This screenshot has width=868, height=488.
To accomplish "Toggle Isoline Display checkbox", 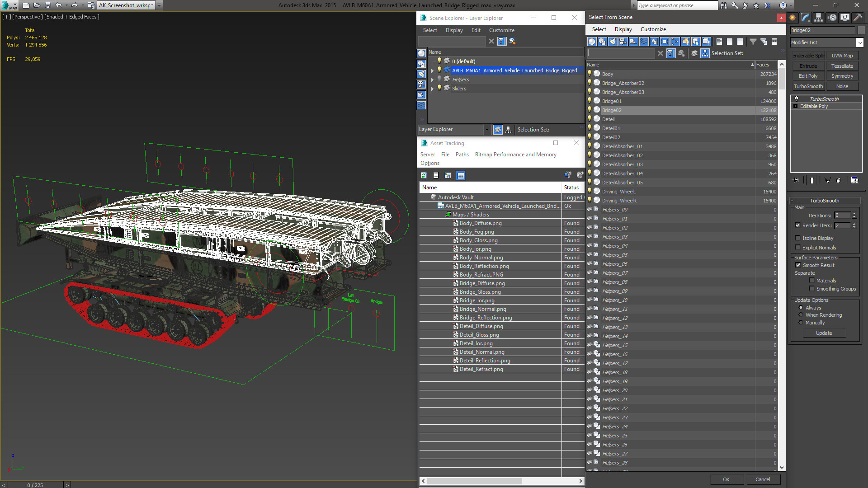I will [798, 238].
